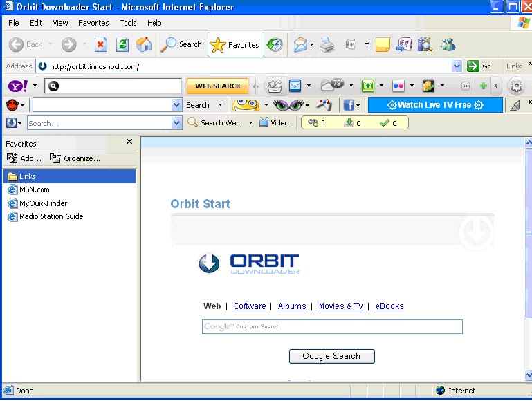The width and height of the screenshot is (532, 401).
Task: Expand the Orbit Search... box dropdown
Action: [x=176, y=122]
